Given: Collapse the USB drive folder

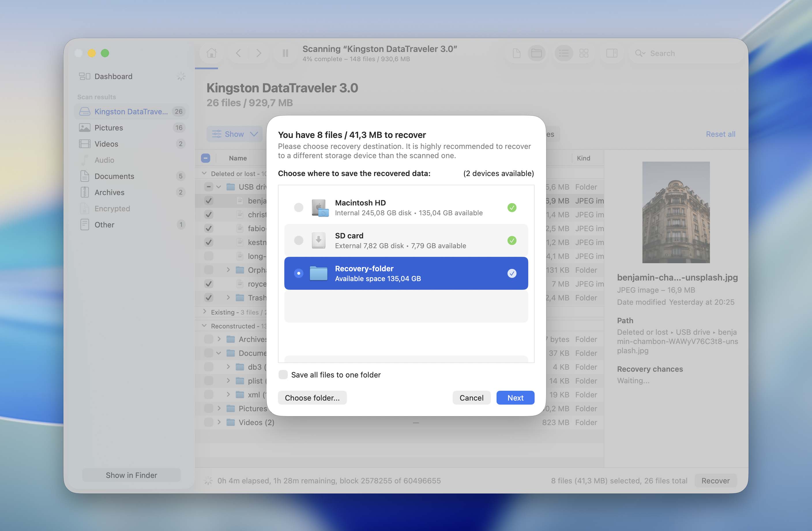Looking at the screenshot, I should coord(219,187).
